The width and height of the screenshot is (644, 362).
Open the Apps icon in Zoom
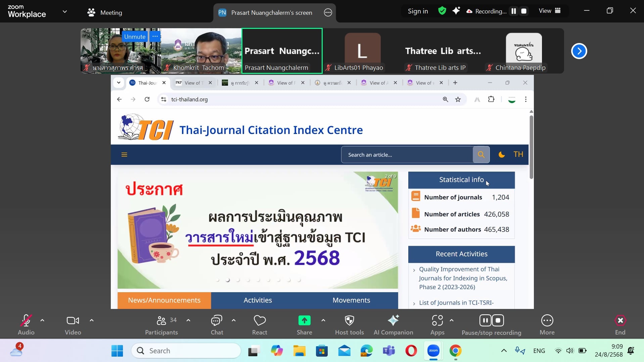[437, 321]
